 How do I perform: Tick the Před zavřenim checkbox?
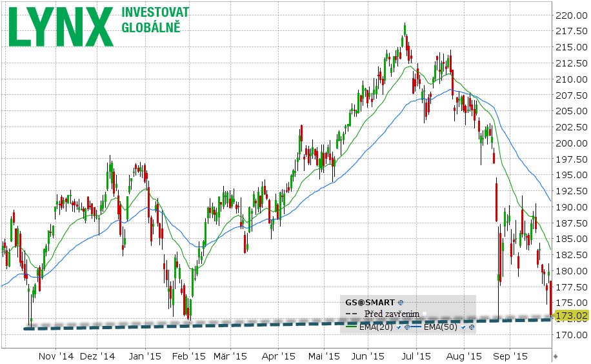[x=425, y=314]
